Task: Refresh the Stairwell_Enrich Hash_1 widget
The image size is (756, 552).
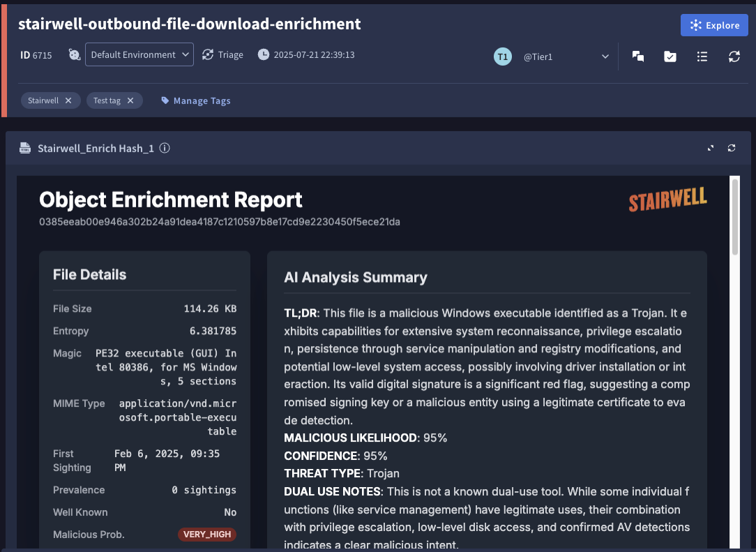Action: (732, 148)
